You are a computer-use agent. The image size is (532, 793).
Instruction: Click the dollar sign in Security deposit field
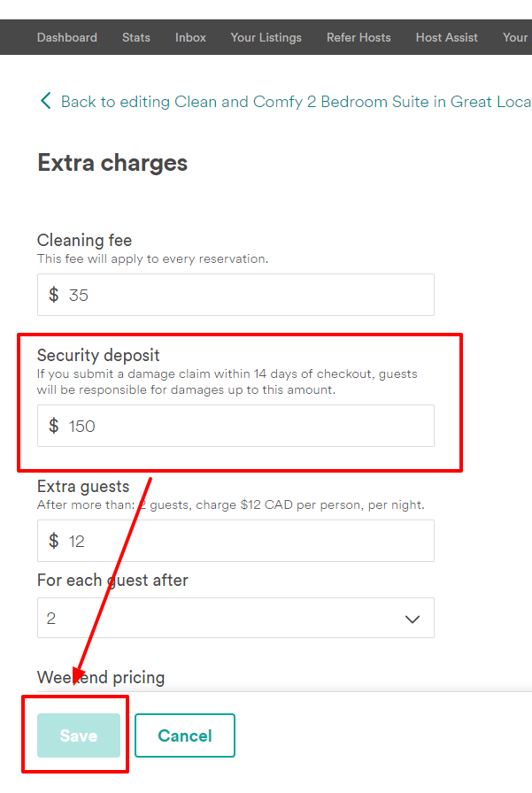point(54,426)
